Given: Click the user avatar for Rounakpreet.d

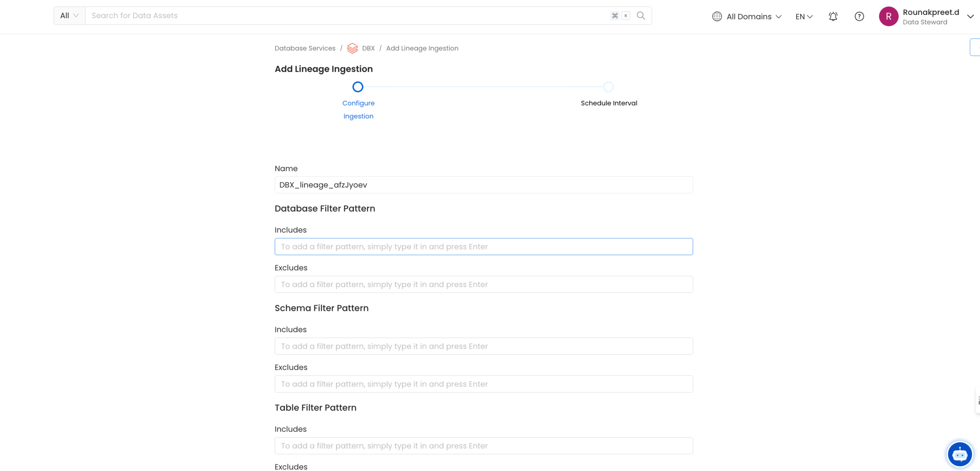Looking at the screenshot, I should click(889, 16).
